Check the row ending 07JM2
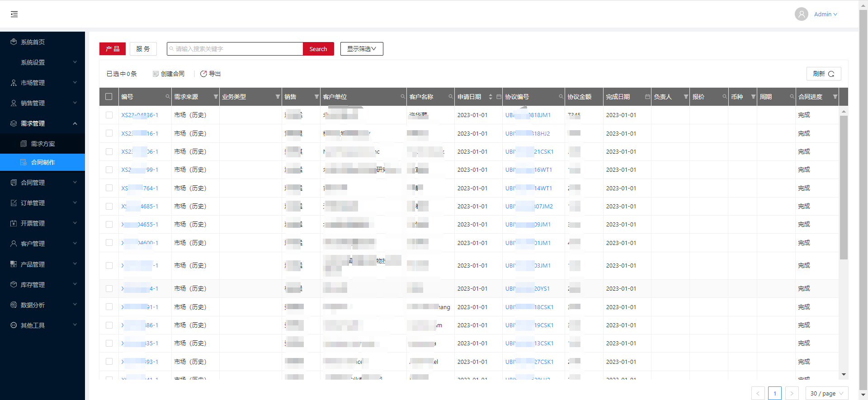The image size is (868, 400). pyautogui.click(x=109, y=207)
